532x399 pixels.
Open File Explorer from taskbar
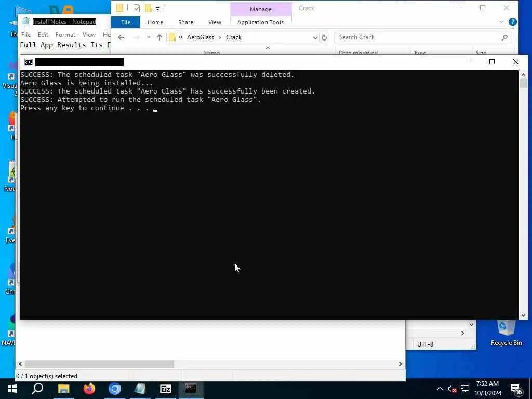click(63, 389)
